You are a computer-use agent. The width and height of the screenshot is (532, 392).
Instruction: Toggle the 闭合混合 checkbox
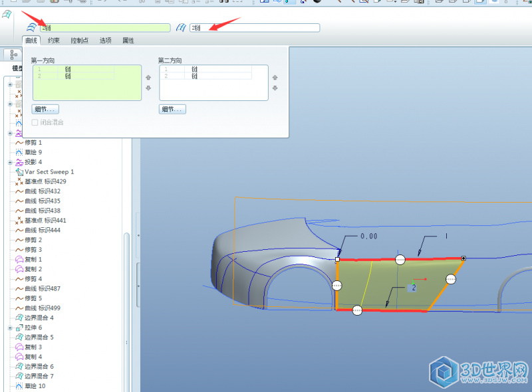click(x=35, y=122)
